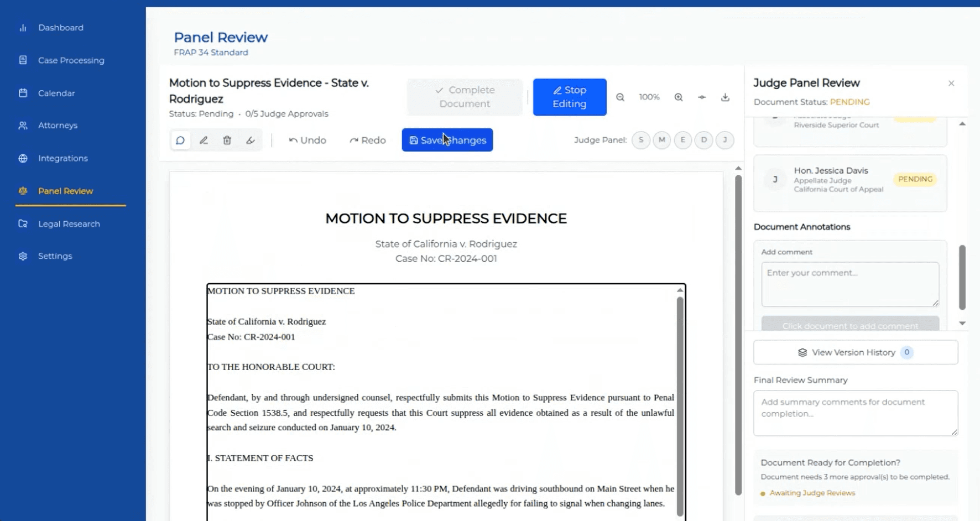Click the Integrations globe icon
The height and width of the screenshot is (521, 980).
(x=23, y=158)
